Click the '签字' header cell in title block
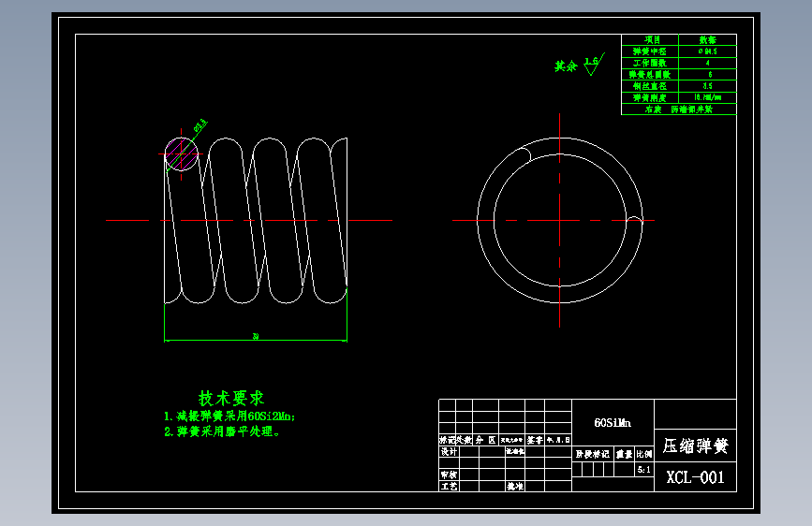812x526 pixels. pos(535,440)
